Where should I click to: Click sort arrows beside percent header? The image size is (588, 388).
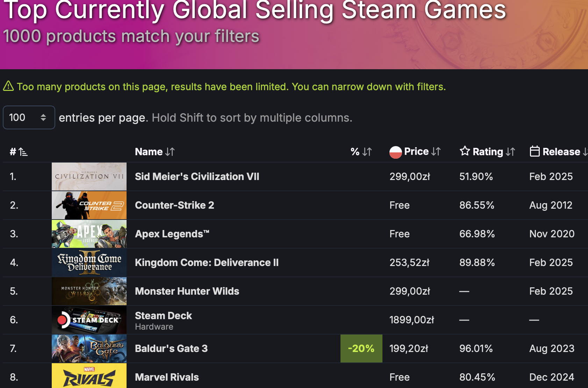click(367, 152)
